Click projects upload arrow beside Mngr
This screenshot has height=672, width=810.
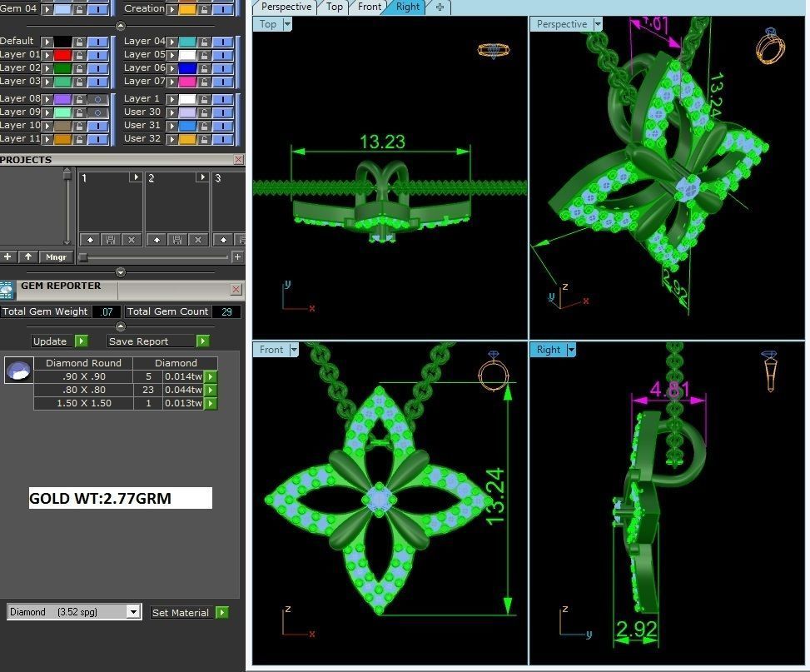coord(28,257)
